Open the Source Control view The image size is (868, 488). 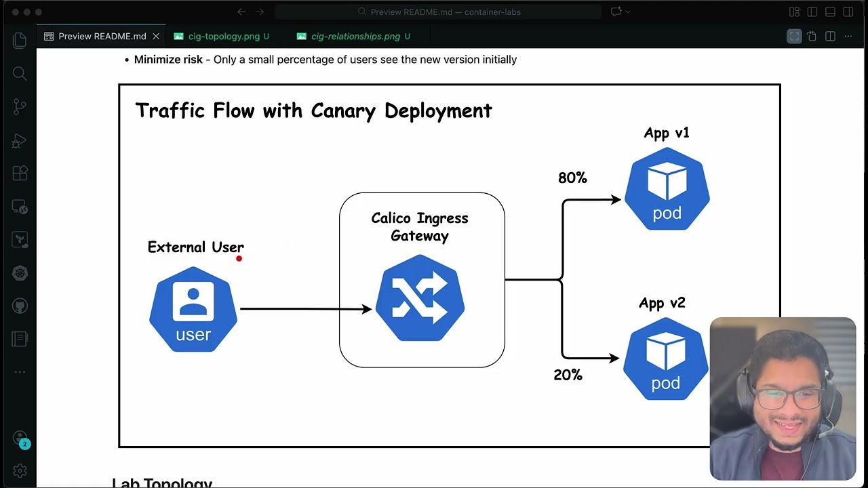(x=20, y=106)
